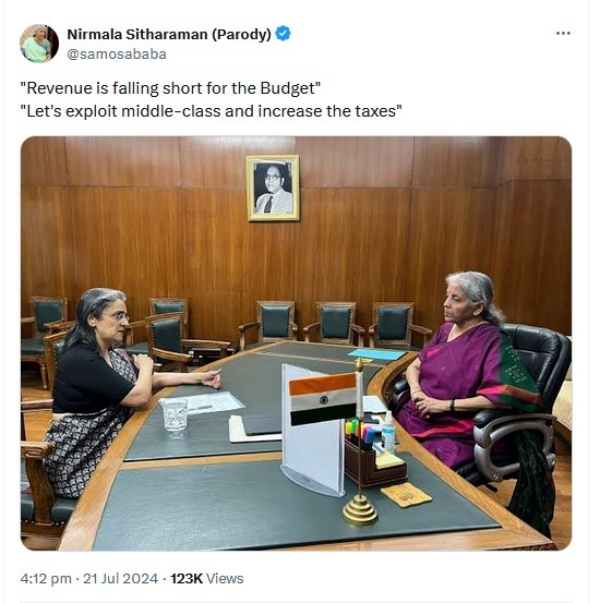Open the round profile avatar picture
Viewport: 600px width, 603px height.
(39, 43)
